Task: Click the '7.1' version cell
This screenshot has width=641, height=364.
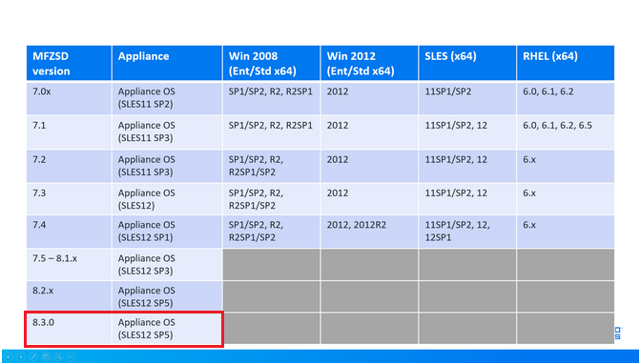Action: [69, 132]
